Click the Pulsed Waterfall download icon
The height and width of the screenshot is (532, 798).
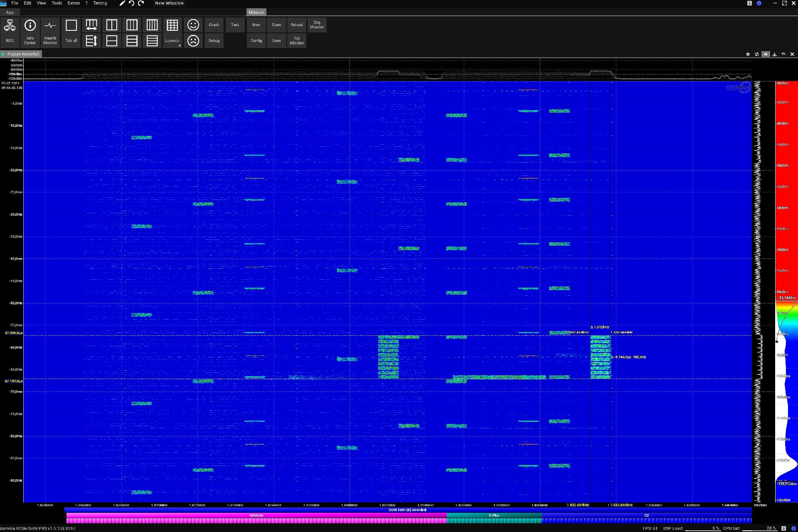pos(774,54)
